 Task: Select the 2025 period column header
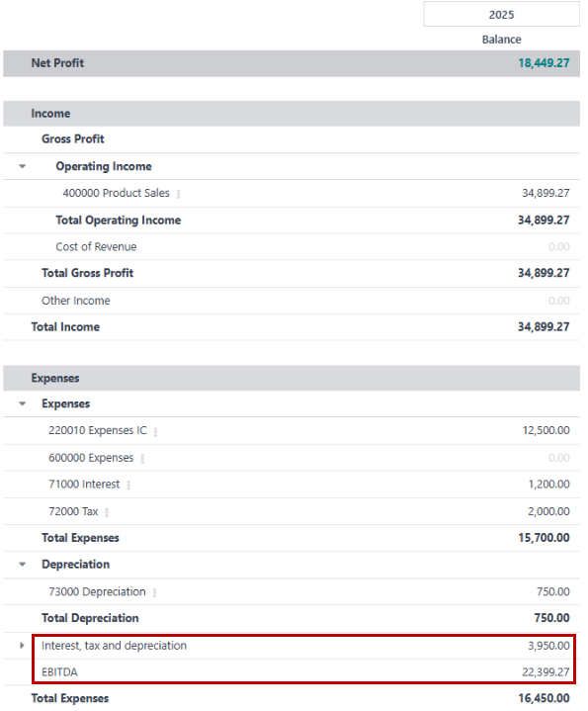point(501,15)
